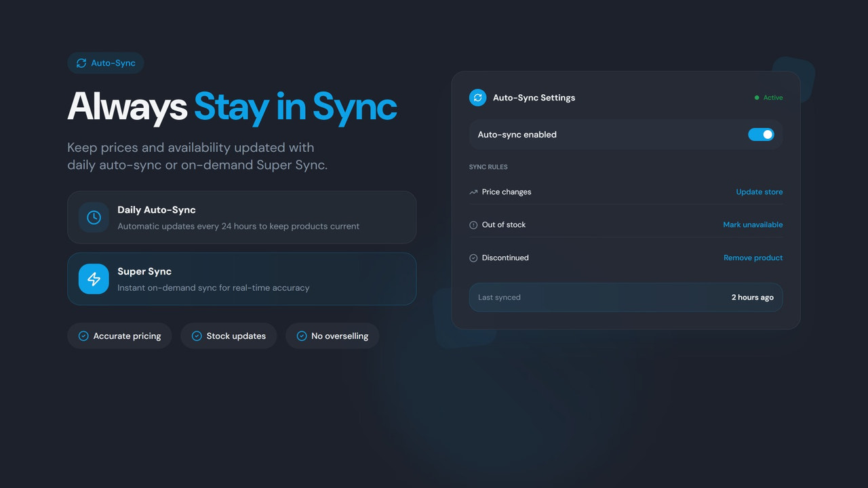Click the check icon next to Discontinued
This screenshot has height=488, width=868.
473,258
